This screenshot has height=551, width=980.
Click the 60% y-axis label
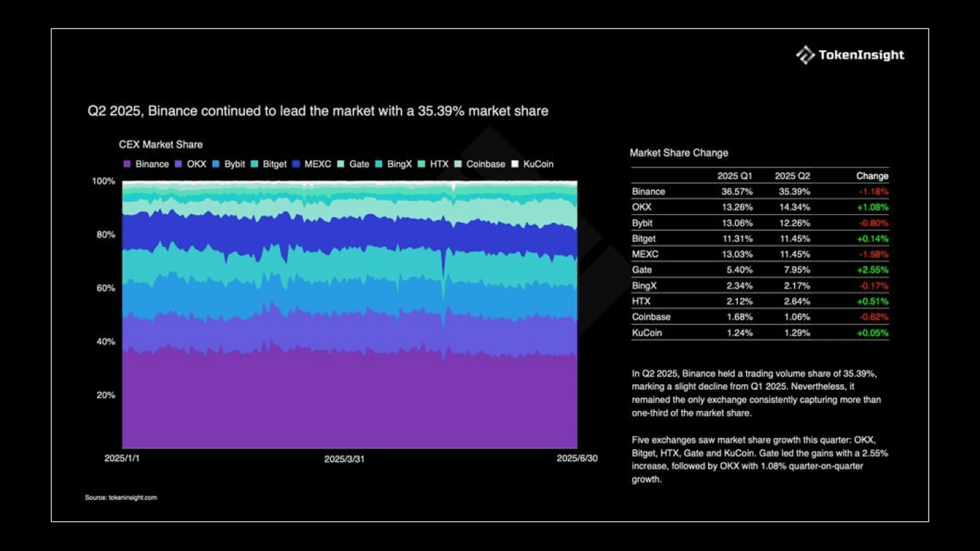click(106, 288)
